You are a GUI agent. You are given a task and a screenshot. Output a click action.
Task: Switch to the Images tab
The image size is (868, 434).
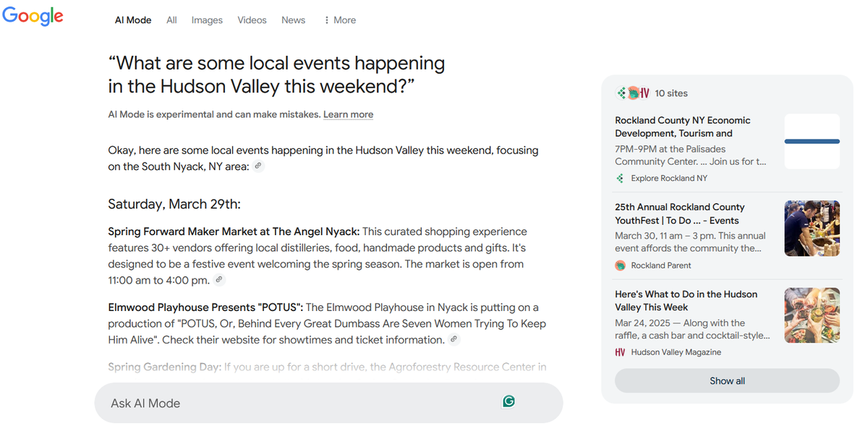(x=207, y=20)
